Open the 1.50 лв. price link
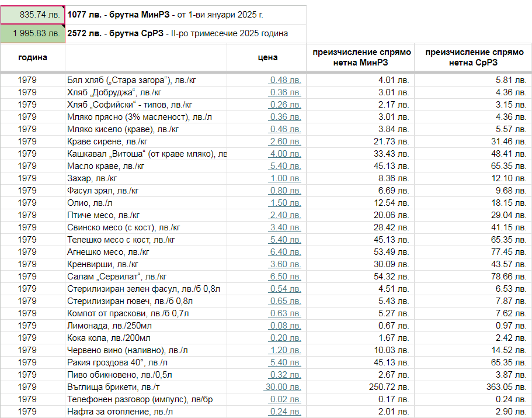Screen dimensions: 532x418 pos(286,203)
